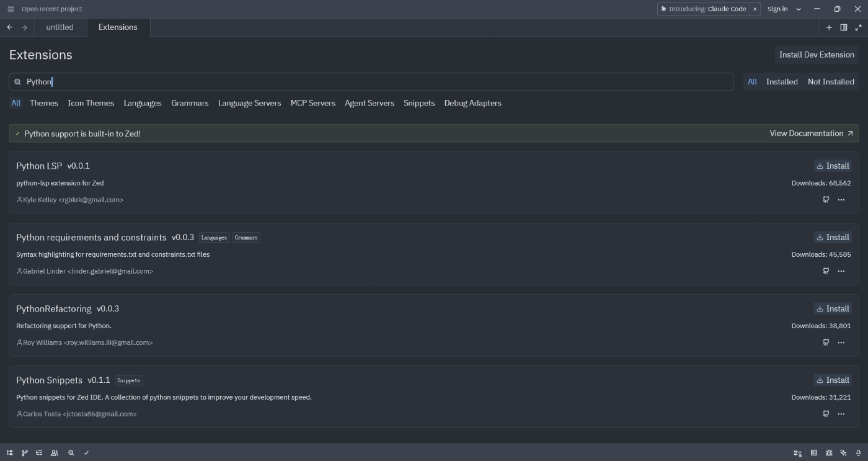868x461 pixels.
Task: Open the View Documentation link
Action: [x=811, y=133]
